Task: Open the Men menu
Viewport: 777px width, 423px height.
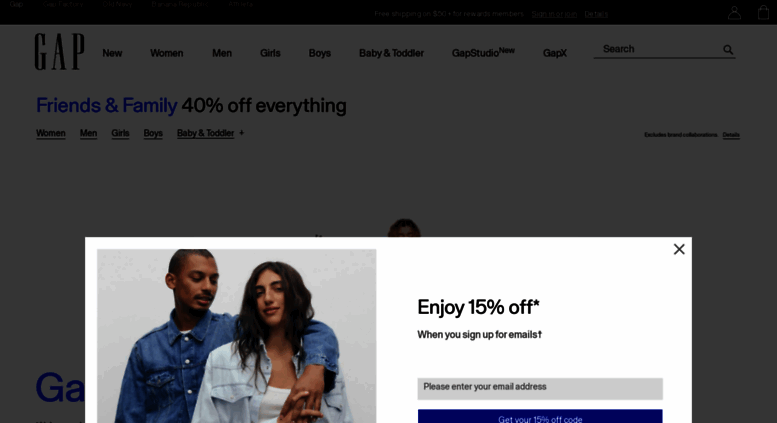Action: click(222, 53)
